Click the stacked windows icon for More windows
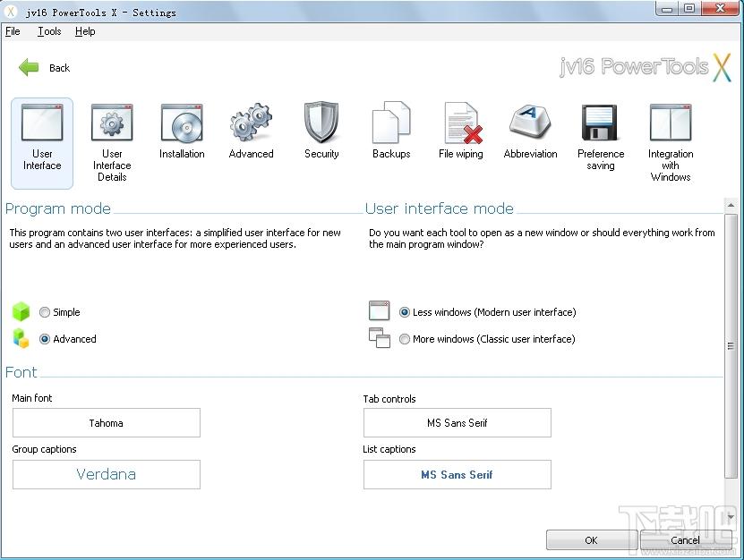This screenshot has height=560, width=744. tap(379, 337)
